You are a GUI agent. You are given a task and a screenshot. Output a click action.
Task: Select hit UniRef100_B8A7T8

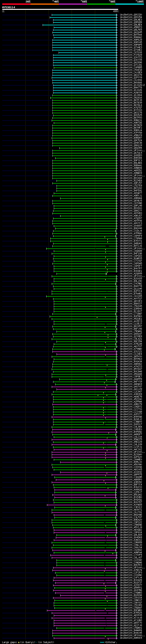pyautogui.click(x=131, y=87)
